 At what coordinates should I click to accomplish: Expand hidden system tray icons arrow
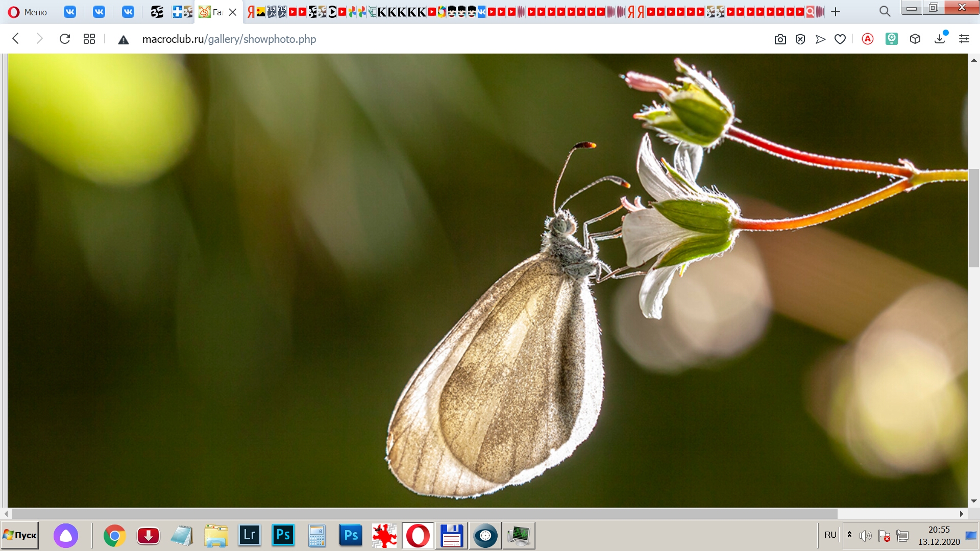(849, 535)
